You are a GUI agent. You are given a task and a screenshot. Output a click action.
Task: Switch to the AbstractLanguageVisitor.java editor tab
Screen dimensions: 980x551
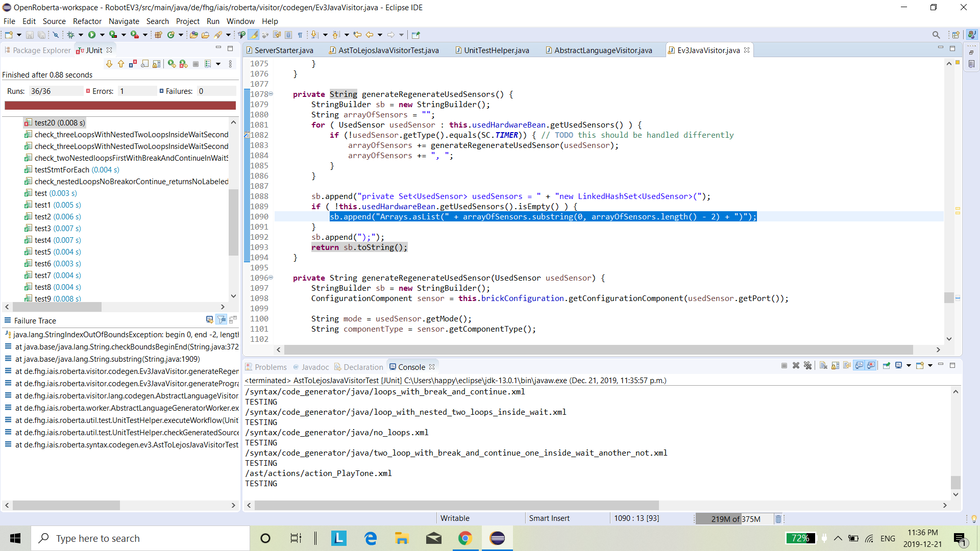602,50
